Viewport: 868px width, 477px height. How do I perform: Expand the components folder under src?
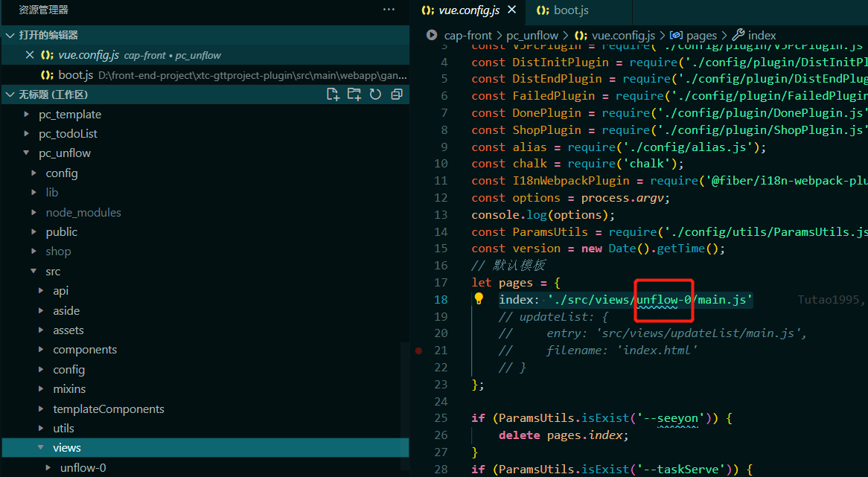tap(84, 350)
